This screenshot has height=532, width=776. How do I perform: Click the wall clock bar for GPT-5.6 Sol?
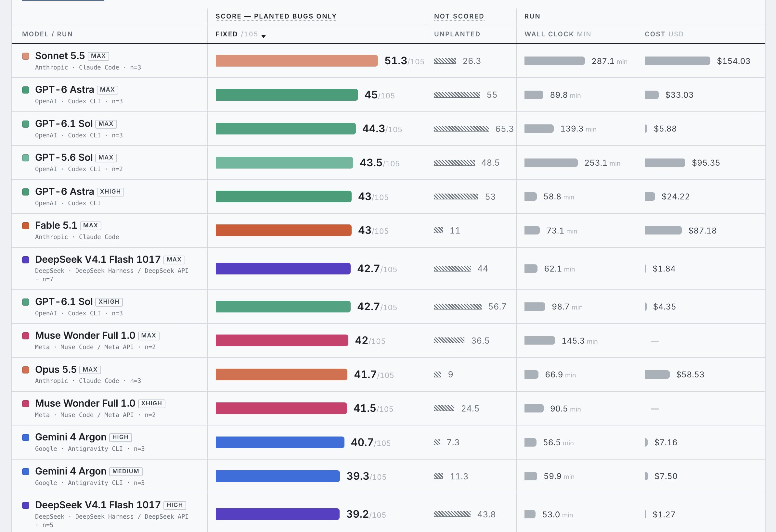pos(551,163)
